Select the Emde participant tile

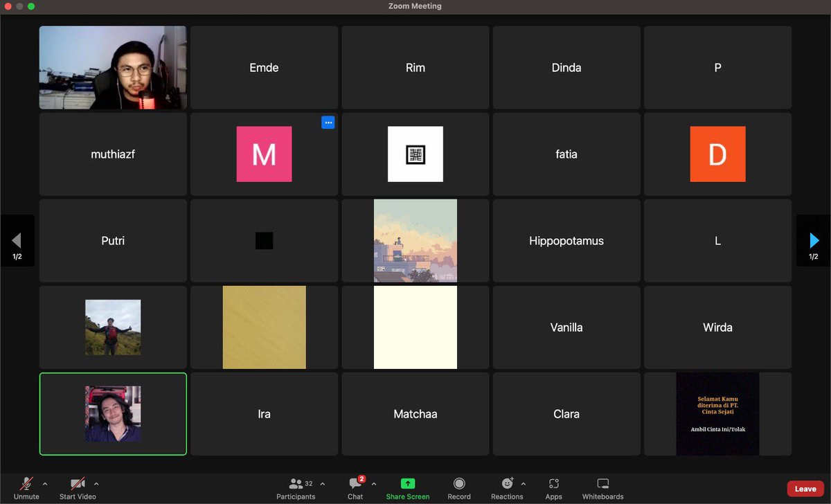click(x=264, y=68)
